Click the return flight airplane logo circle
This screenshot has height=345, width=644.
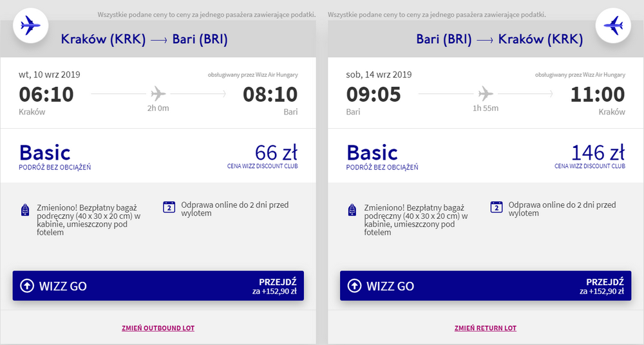point(613,26)
